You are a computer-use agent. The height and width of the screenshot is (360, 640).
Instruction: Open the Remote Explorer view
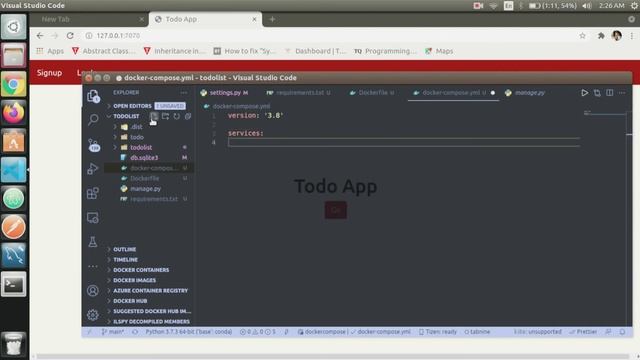coord(93,218)
